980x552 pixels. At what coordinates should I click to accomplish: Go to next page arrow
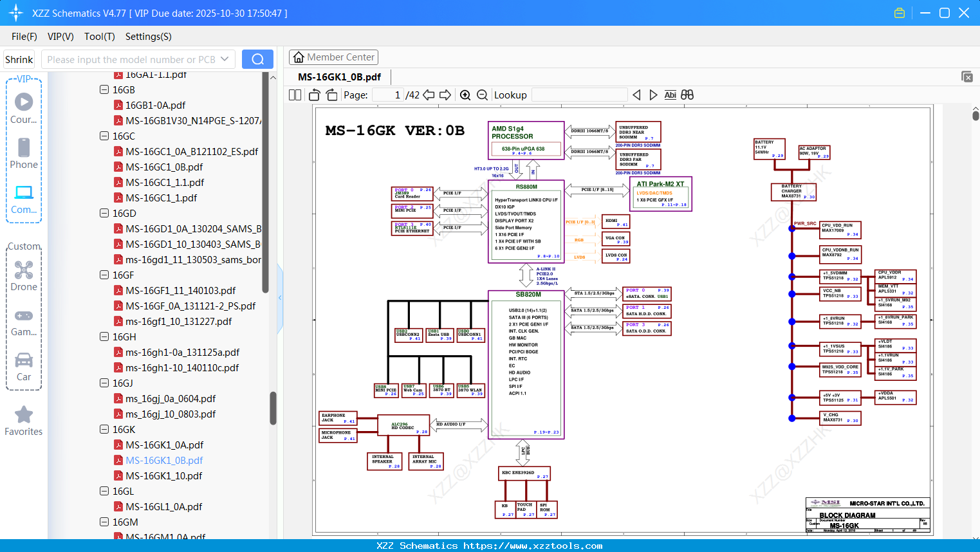pyautogui.click(x=445, y=95)
